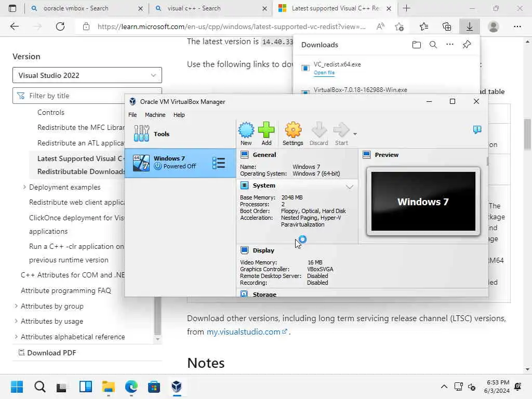532x399 pixels.
Task: Click the Windows 7 preview thumbnail
Action: pyautogui.click(x=423, y=201)
